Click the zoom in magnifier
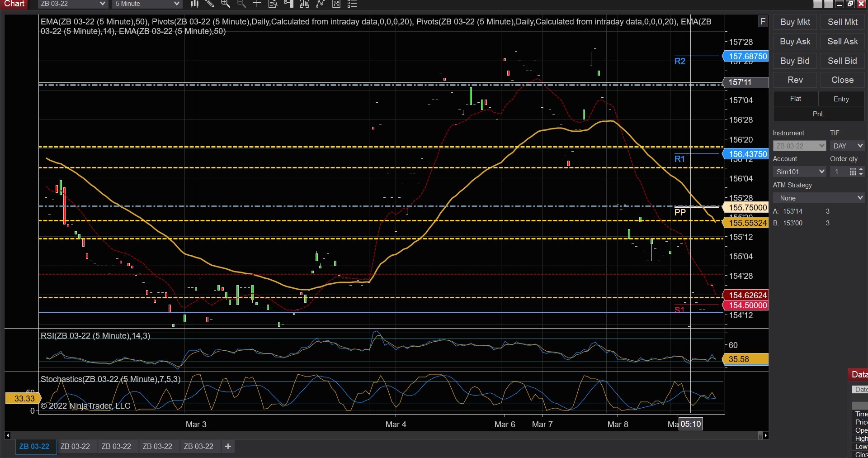Image resolution: width=868 pixels, height=458 pixels. pos(225,4)
